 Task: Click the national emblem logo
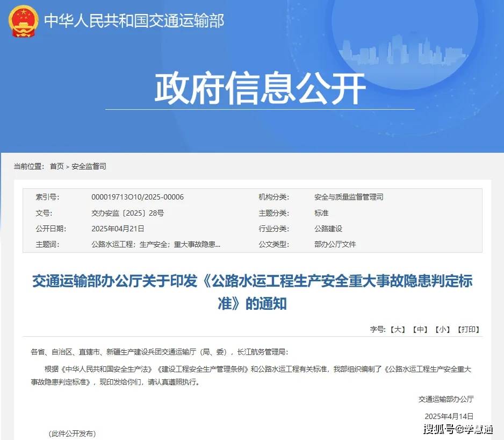pos(24,21)
